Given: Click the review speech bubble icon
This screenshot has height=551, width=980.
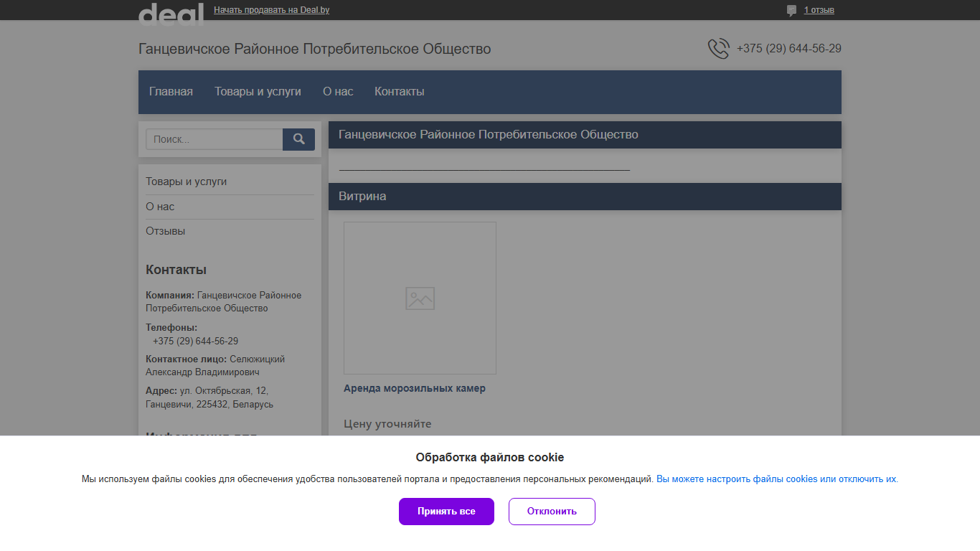Looking at the screenshot, I should [791, 10].
